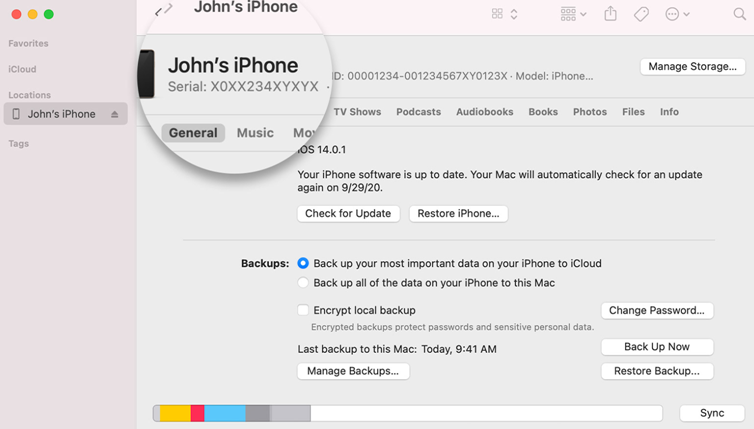This screenshot has width=754, height=429.
Task: Open the Info tab
Action: pyautogui.click(x=669, y=112)
